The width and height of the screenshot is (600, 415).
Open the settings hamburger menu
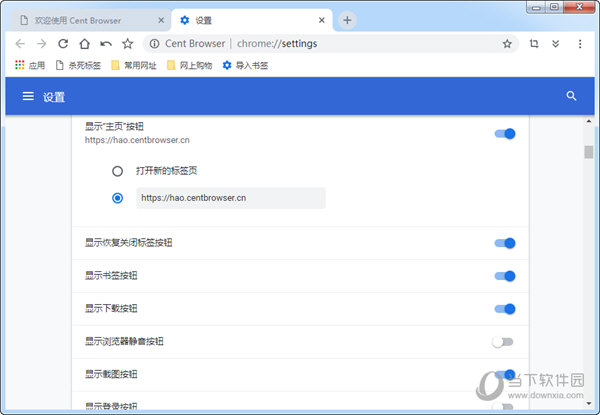pos(28,96)
